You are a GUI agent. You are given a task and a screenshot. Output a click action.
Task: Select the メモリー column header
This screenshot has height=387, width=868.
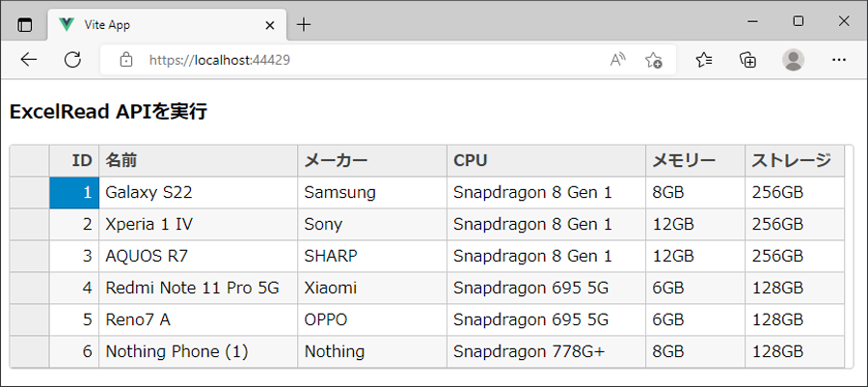(695, 161)
